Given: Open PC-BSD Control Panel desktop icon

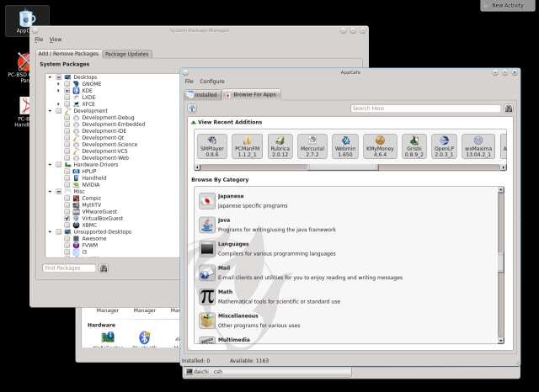Looking at the screenshot, I should (x=23, y=67).
